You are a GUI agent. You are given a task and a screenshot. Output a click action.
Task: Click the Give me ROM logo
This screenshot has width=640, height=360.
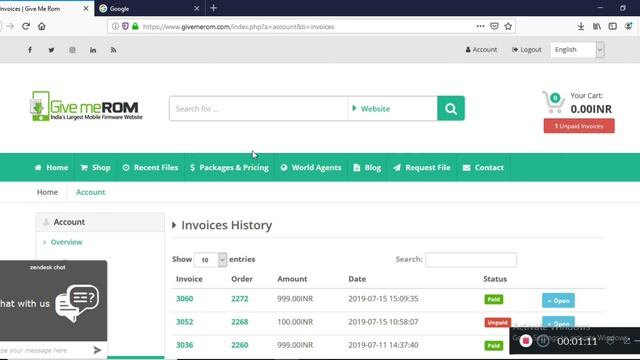pyautogui.click(x=87, y=106)
